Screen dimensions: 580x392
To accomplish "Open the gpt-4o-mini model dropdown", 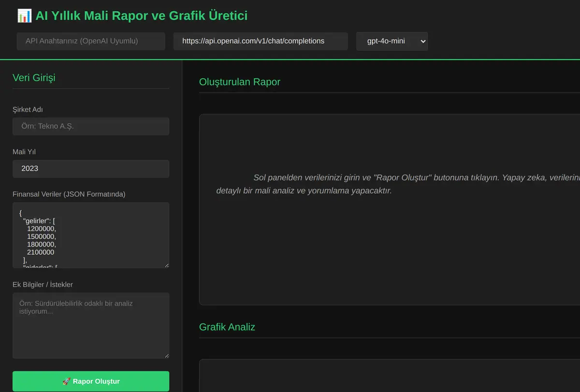I will pos(392,41).
